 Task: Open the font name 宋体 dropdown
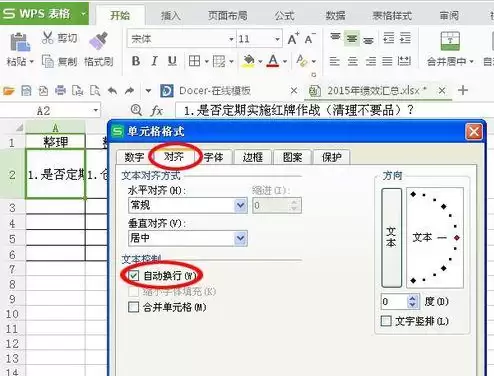point(231,39)
